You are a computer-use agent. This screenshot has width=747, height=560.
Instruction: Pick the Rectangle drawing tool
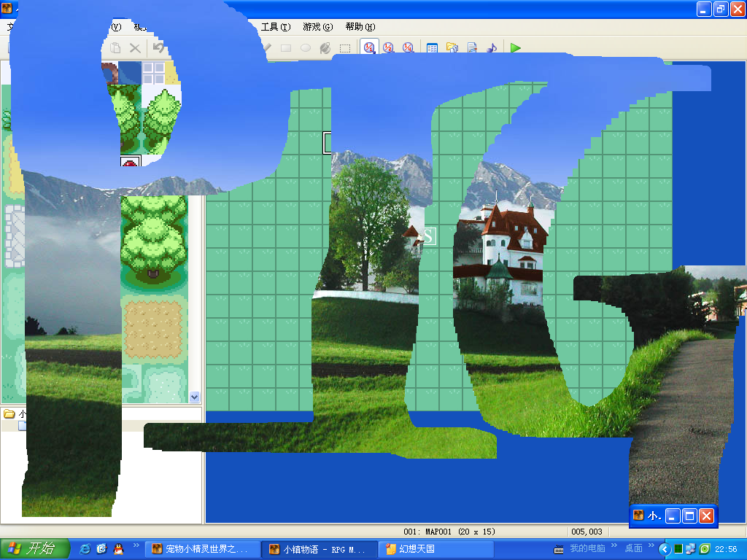pos(286,47)
